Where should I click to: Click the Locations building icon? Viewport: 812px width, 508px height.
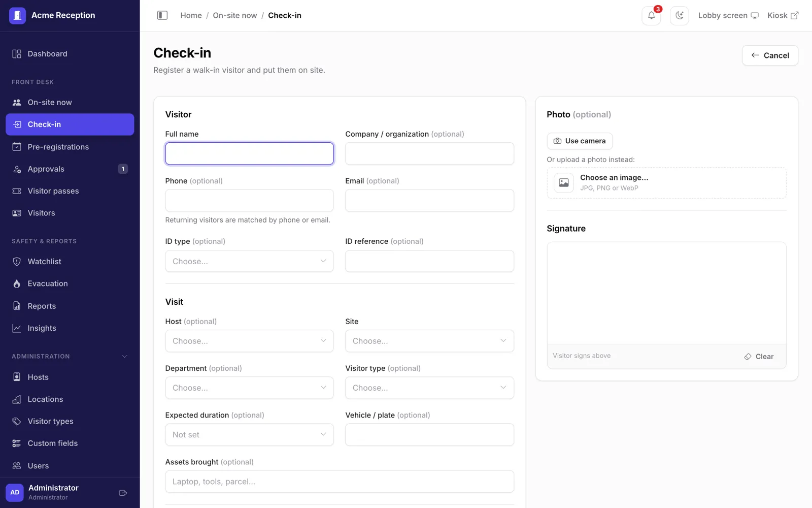coord(17,399)
